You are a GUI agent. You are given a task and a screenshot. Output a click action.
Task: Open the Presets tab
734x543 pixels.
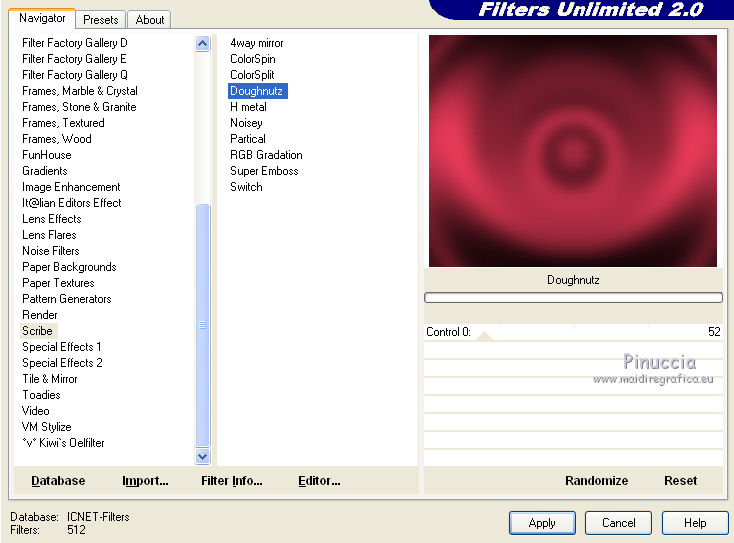[101, 20]
